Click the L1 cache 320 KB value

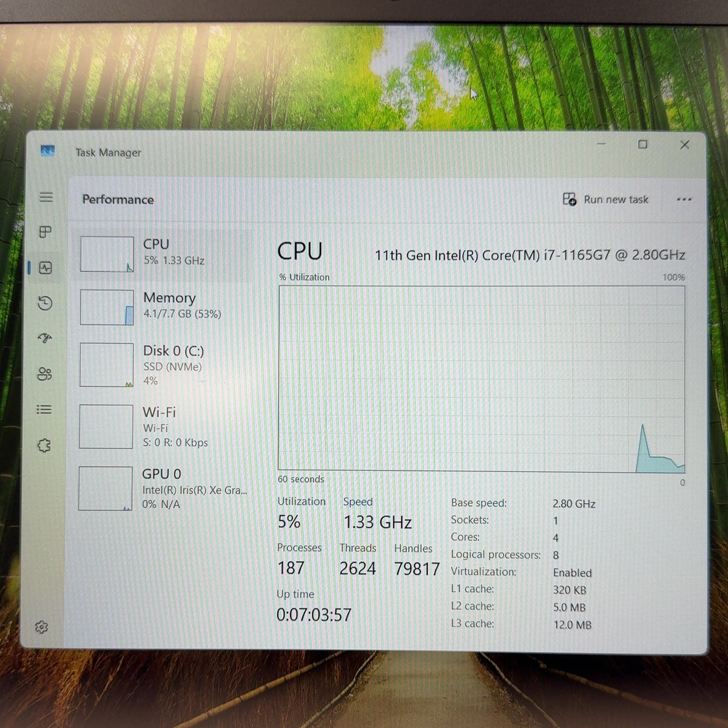click(x=570, y=590)
